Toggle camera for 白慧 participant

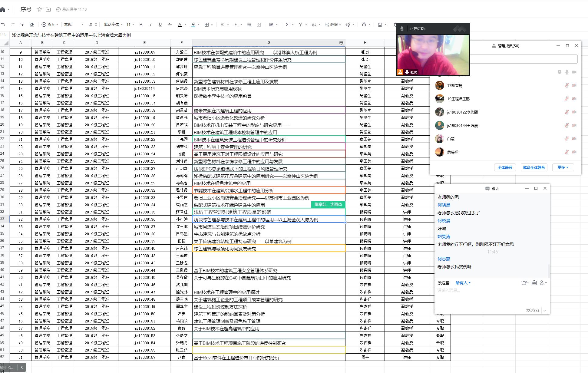coord(574,139)
